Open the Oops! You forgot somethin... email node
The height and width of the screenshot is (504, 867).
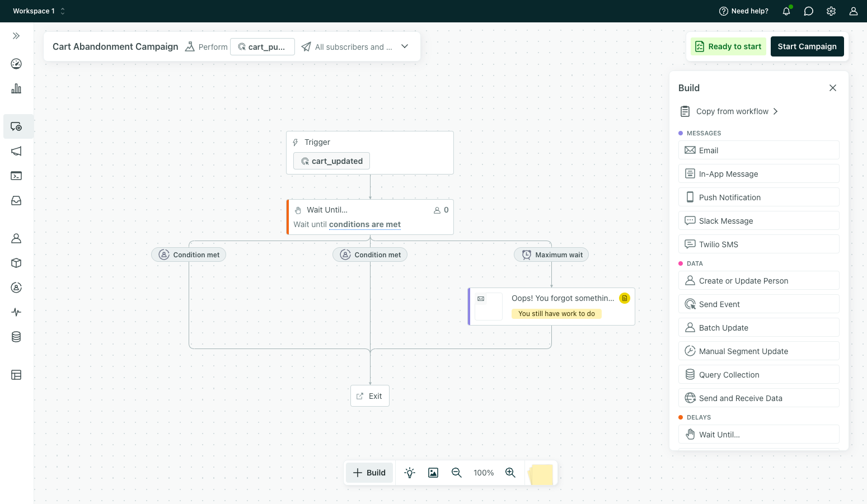[551, 307]
